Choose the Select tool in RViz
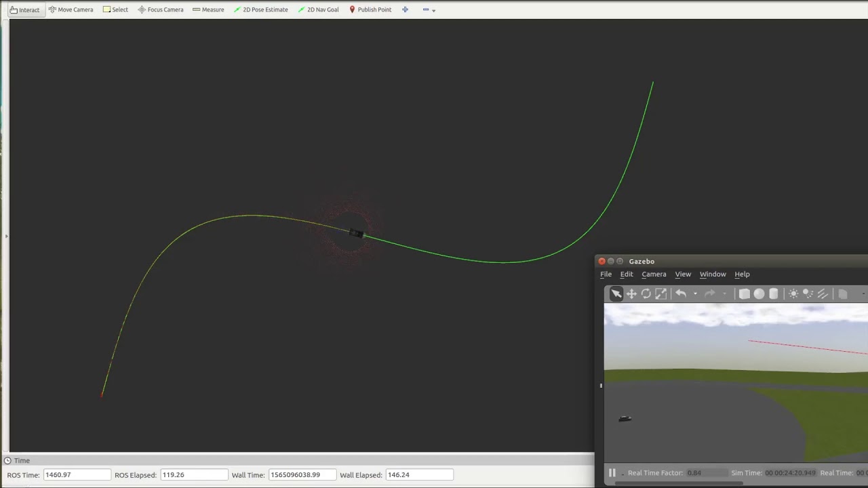The width and height of the screenshot is (868, 488). (115, 9)
